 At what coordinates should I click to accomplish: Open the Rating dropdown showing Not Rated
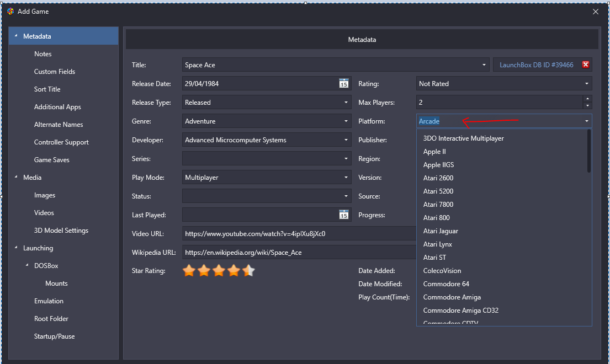(x=504, y=83)
